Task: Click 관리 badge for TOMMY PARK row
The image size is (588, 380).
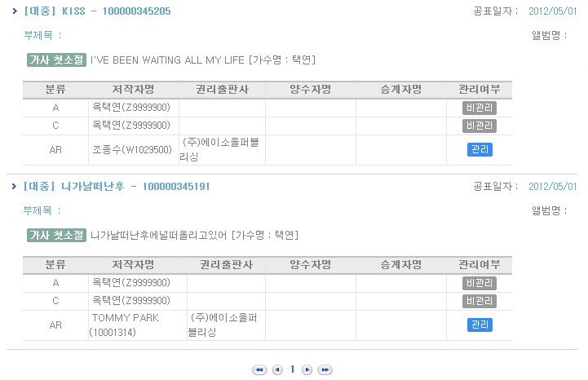Action: [x=480, y=325]
